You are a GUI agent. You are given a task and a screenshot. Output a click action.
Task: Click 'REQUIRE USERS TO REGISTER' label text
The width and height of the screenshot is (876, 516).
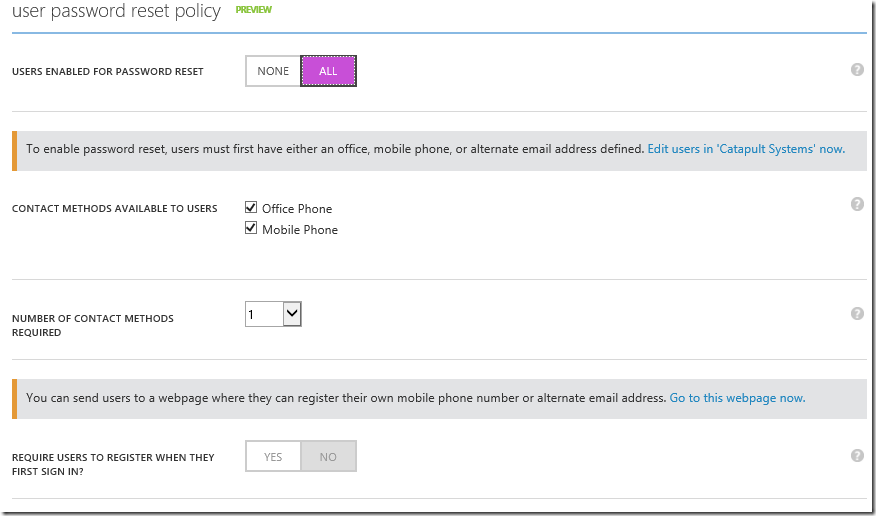(x=113, y=464)
